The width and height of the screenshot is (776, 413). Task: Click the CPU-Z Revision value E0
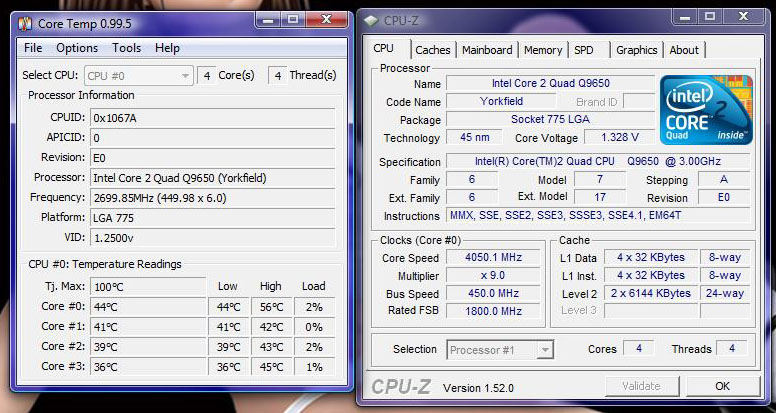724,197
